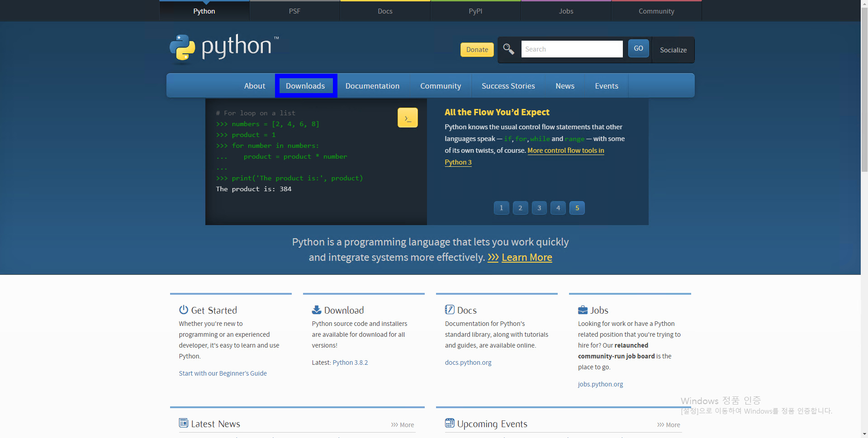Click the Download section arrow icon
Screen dimensions: 868x438
coord(317,310)
